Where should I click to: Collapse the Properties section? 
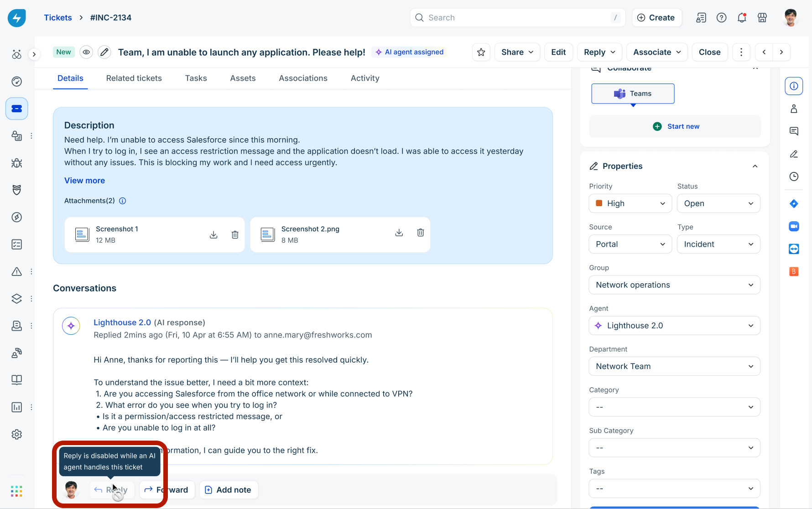(x=755, y=166)
